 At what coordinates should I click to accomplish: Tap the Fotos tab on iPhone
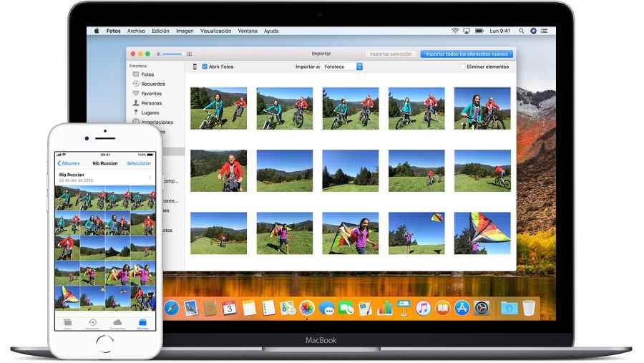(x=67, y=324)
